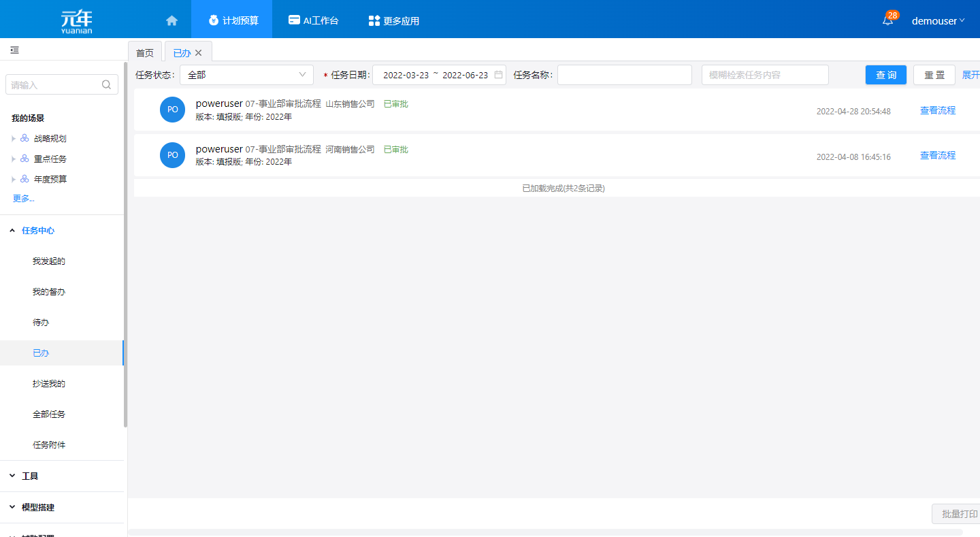Open the 任务状态 dropdown showing 全部

246,75
